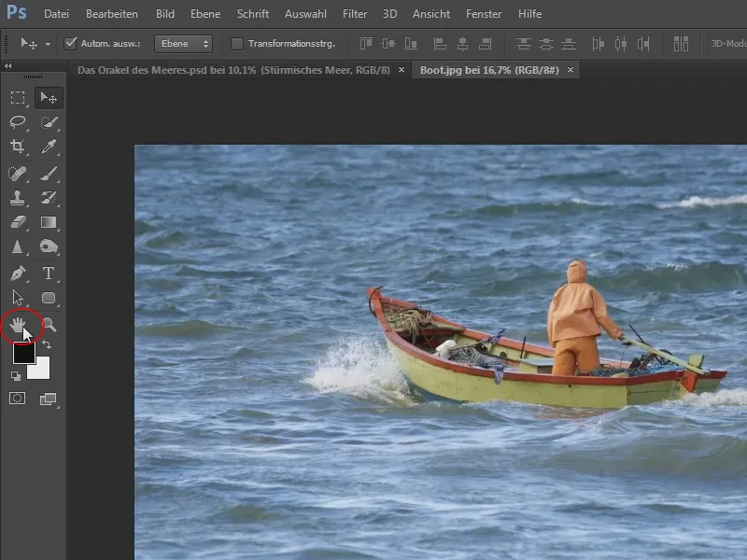Select the Crop tool

tap(18, 147)
